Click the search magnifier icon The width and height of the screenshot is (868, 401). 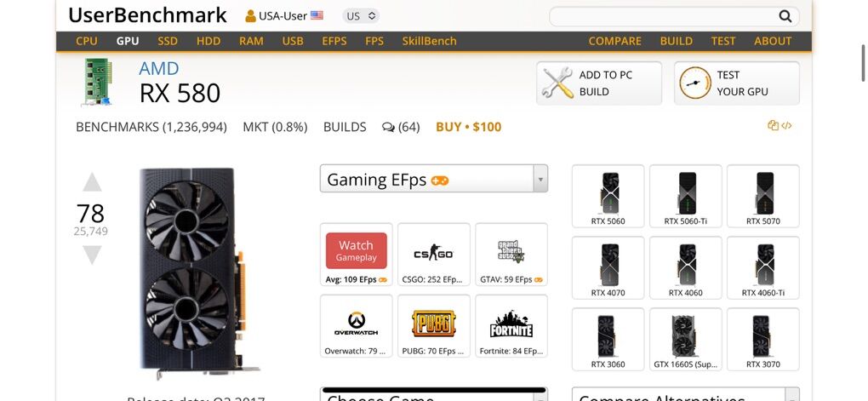point(785,16)
